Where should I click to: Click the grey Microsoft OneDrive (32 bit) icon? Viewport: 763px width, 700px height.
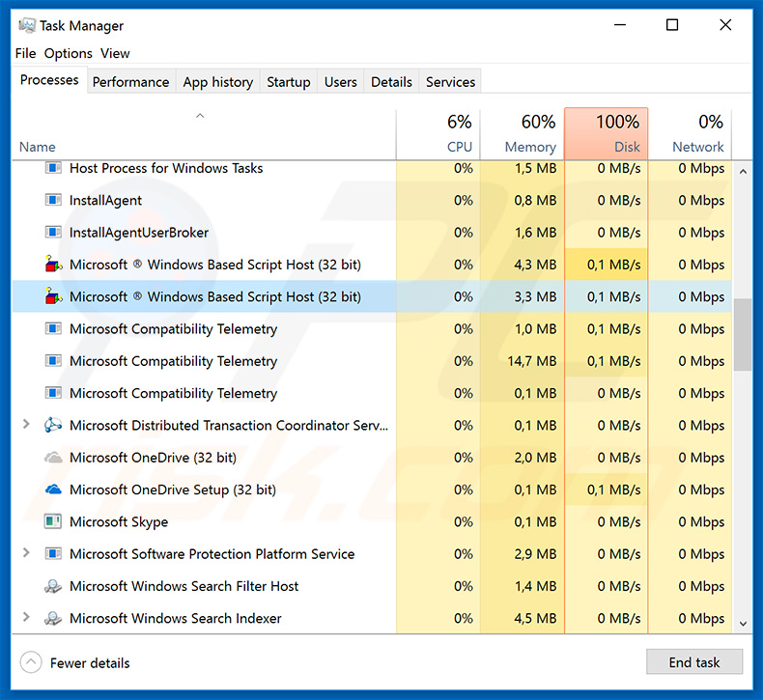tap(53, 458)
